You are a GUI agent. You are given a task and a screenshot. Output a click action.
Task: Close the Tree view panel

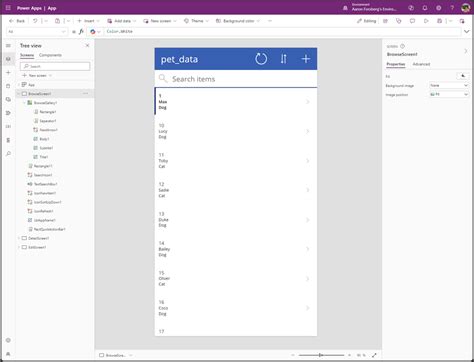(x=87, y=45)
